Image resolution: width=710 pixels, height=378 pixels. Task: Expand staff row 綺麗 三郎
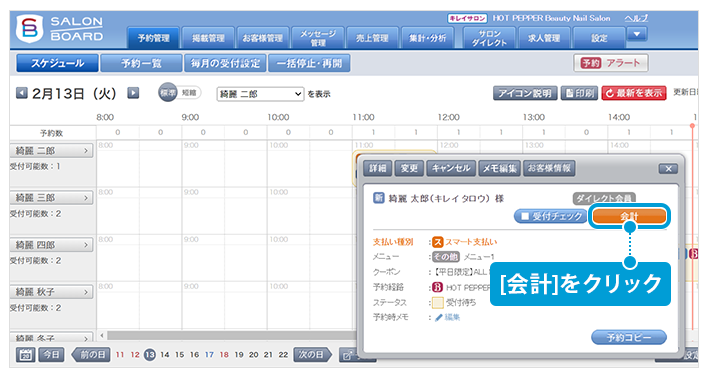51,198
